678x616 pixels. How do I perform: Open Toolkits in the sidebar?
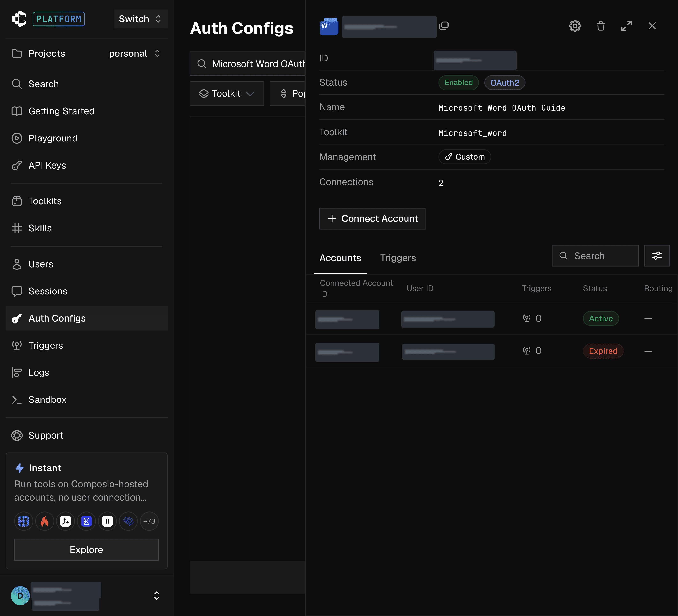coord(86,201)
